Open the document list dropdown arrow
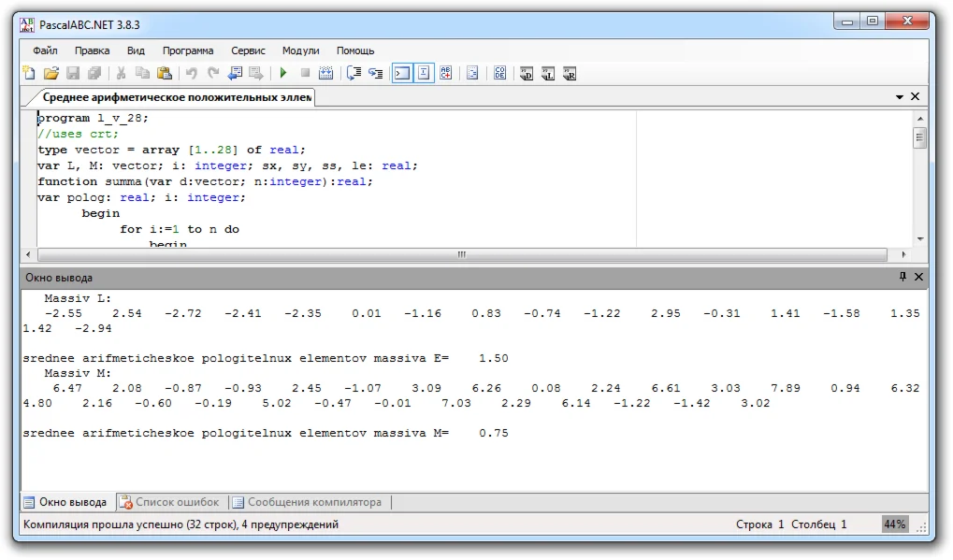The image size is (953, 560). pos(900,97)
